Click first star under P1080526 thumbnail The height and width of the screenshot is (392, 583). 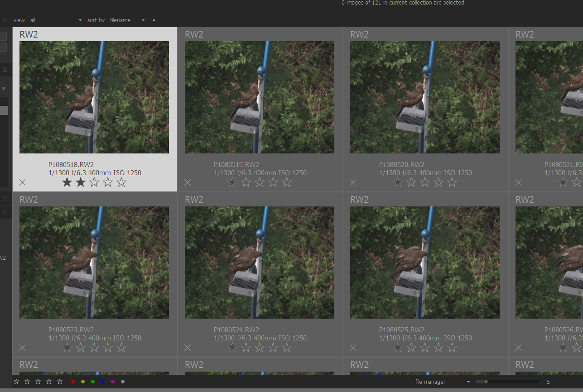563,348
